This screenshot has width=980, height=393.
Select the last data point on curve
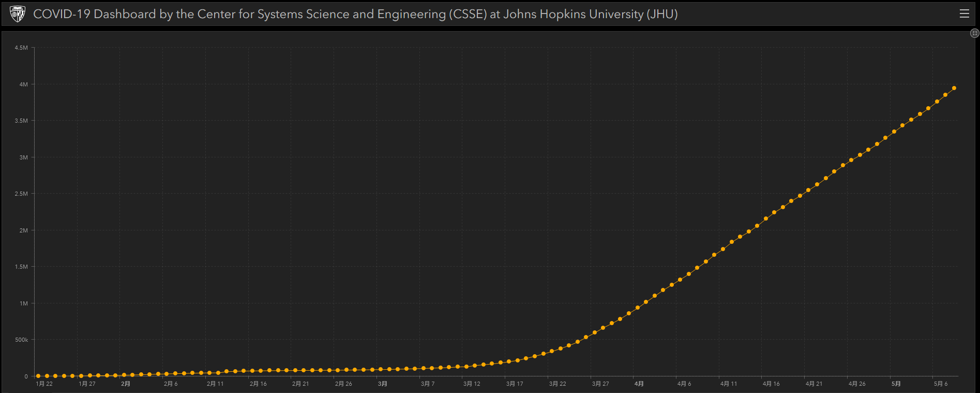click(954, 88)
